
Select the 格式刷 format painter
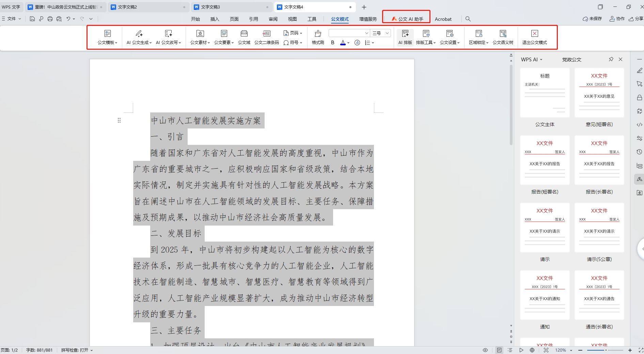[318, 37]
